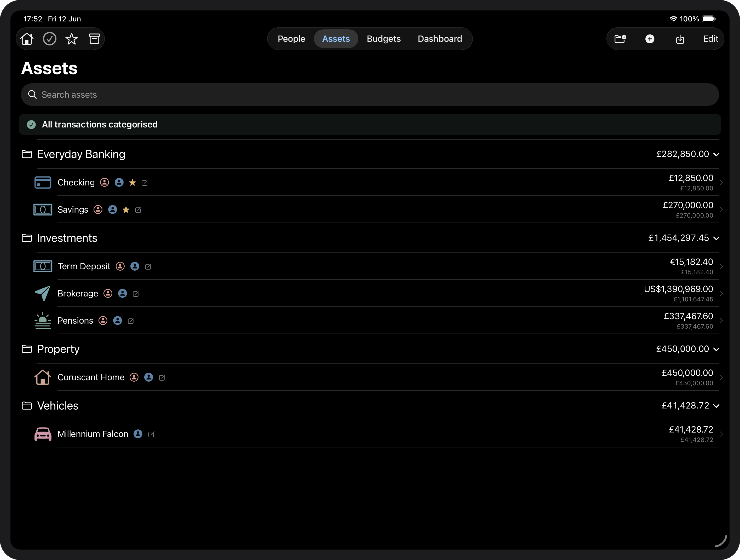The width and height of the screenshot is (740, 560).
Task: Open Checking details via row chevron
Action: pyautogui.click(x=722, y=183)
